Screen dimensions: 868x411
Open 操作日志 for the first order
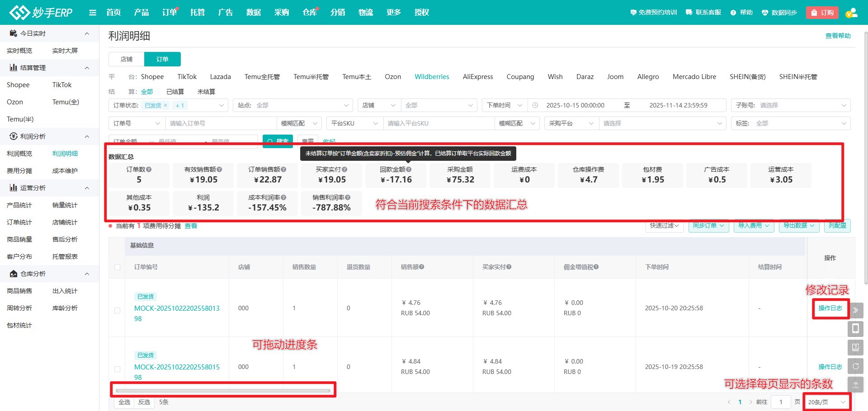[830, 308]
